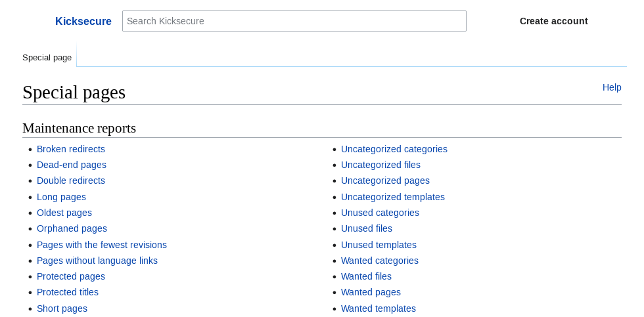The image size is (644, 317).
Task: View the Long pages list
Action: pos(61,197)
